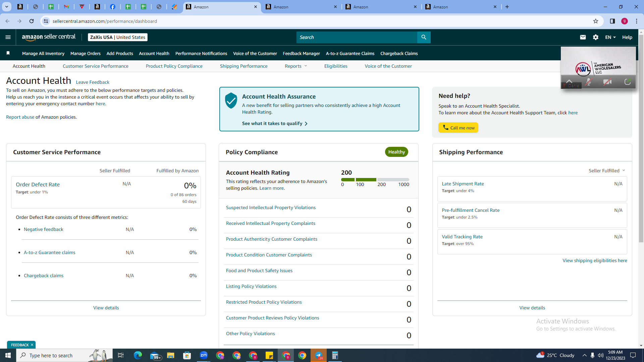
Task: Open Performance Notifications menu item
Action: (201, 53)
